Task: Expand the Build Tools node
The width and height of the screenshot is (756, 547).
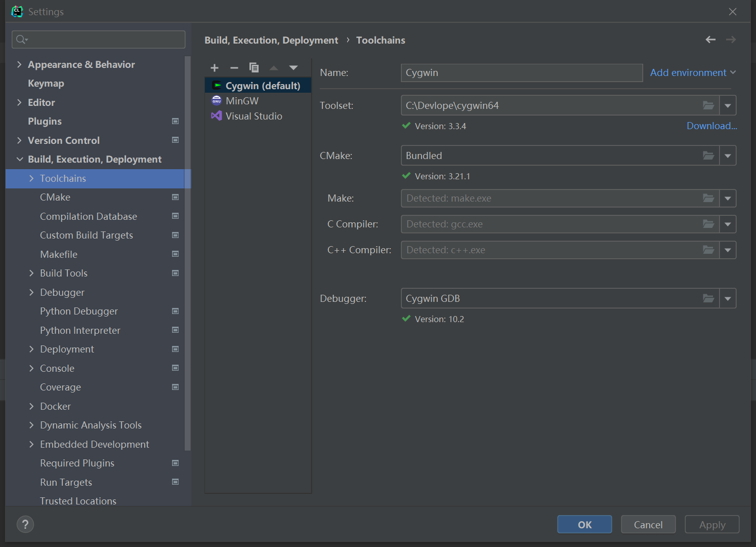Action: (x=31, y=273)
